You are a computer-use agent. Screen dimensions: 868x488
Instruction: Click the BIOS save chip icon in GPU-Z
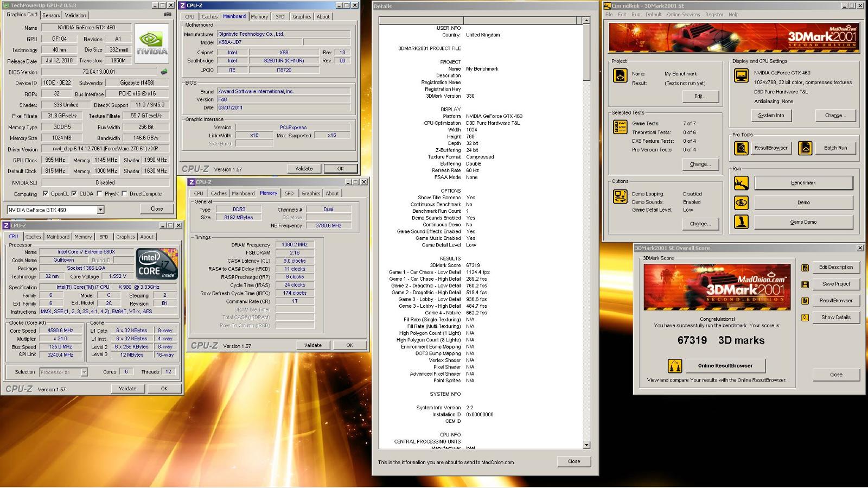coord(164,72)
